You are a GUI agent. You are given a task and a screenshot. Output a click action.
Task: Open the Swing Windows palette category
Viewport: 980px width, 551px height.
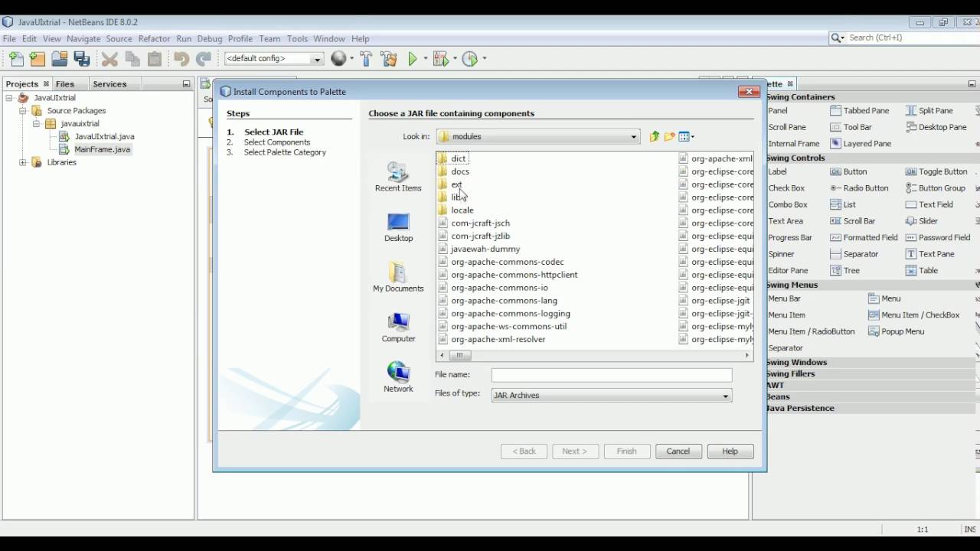click(796, 363)
